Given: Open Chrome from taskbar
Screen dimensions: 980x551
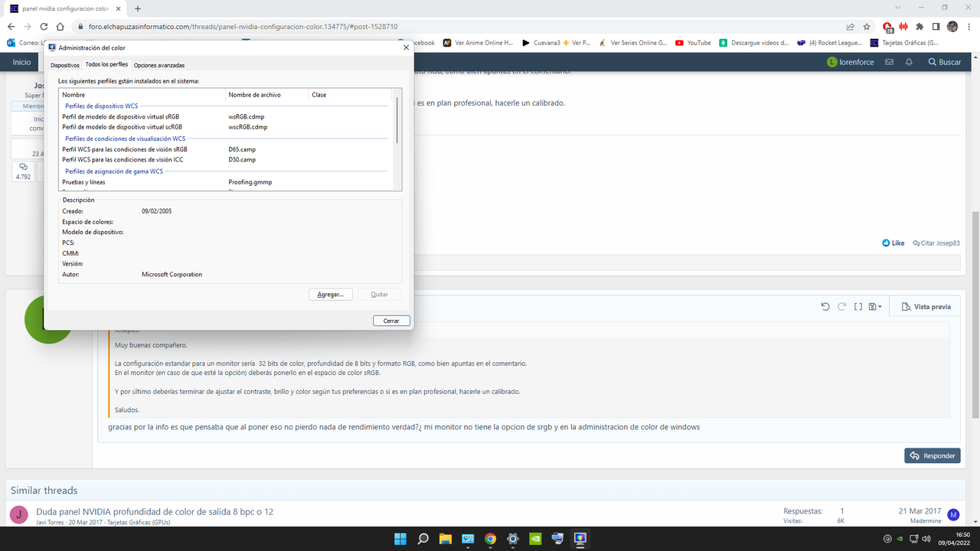Looking at the screenshot, I should pos(490,539).
